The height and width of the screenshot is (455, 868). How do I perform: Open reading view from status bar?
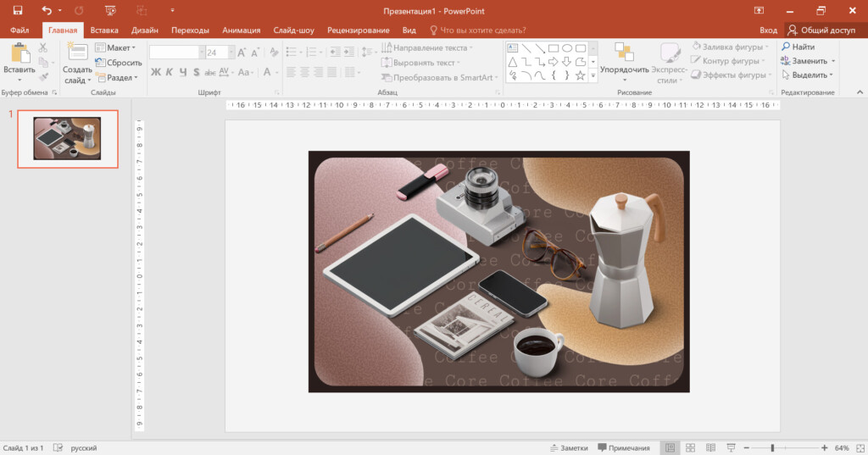pyautogui.click(x=709, y=447)
